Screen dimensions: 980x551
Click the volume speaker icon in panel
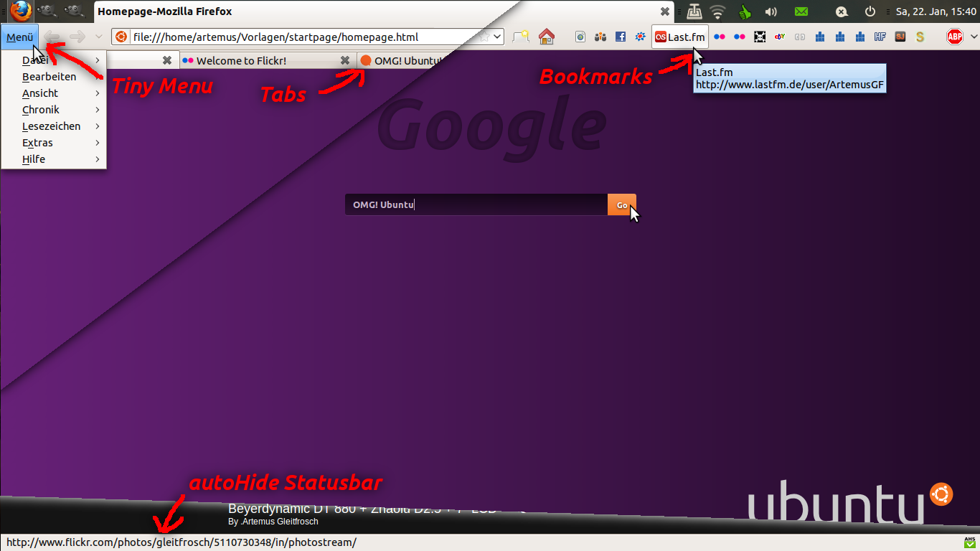pyautogui.click(x=771, y=11)
